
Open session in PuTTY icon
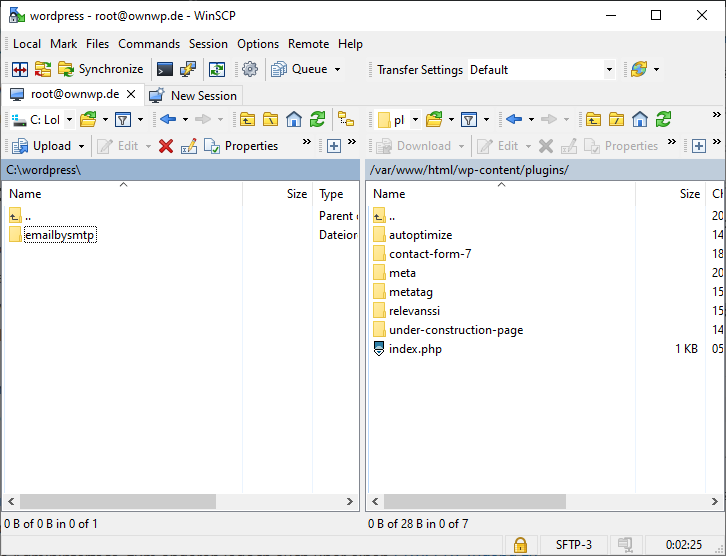tap(188, 69)
